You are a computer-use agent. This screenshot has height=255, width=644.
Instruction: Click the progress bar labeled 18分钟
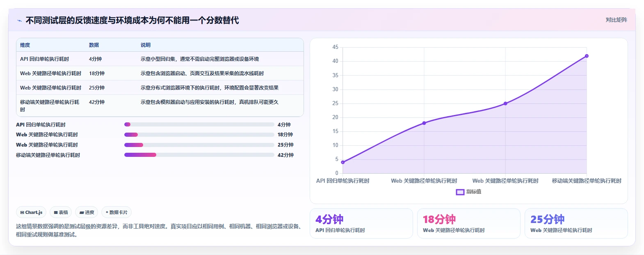199,135
